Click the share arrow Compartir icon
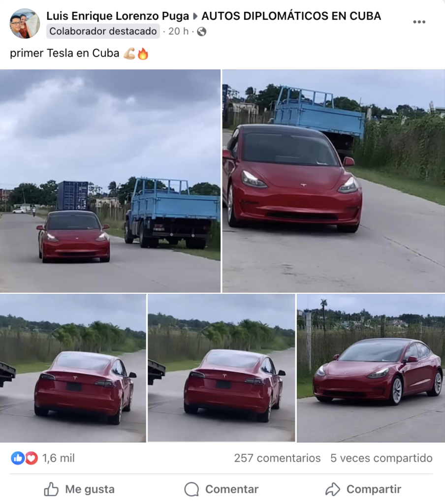 (x=332, y=489)
